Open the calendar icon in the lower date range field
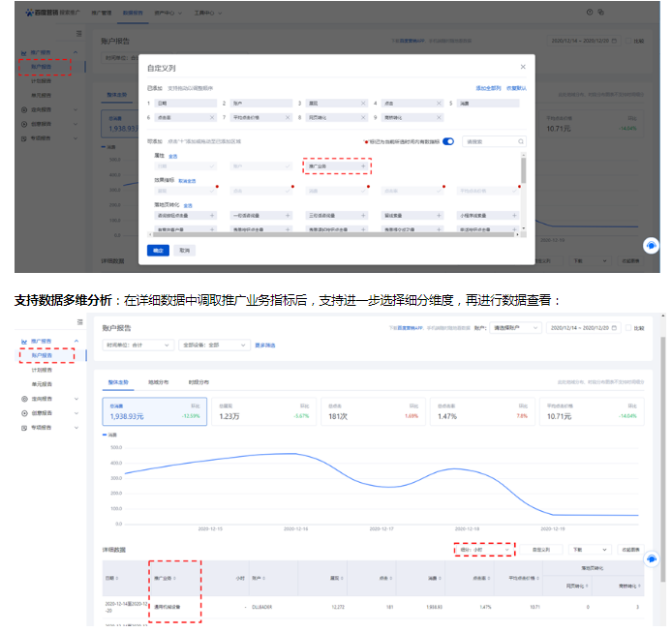This screenshot has height=632, width=672. 614,328
